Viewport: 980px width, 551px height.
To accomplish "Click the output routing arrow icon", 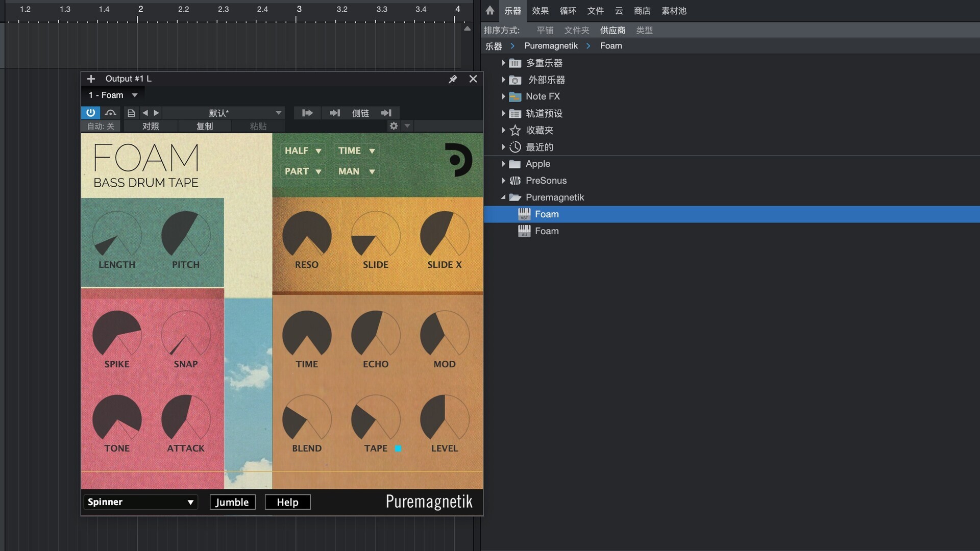I will (x=307, y=113).
